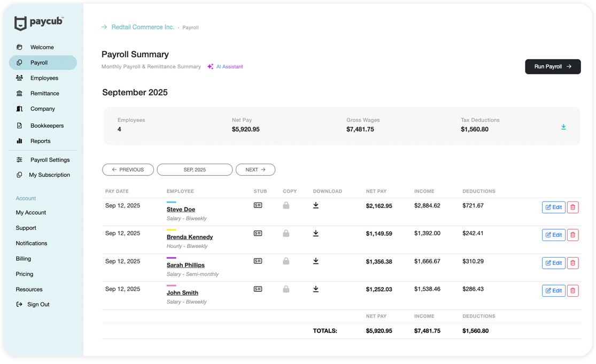Edit Brenda Kennedy's payroll entry

553,235
